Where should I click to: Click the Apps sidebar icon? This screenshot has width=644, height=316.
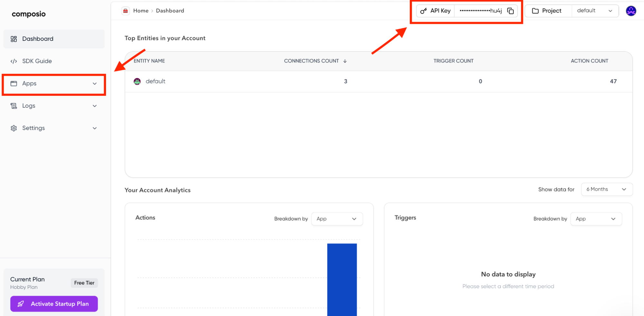14,83
